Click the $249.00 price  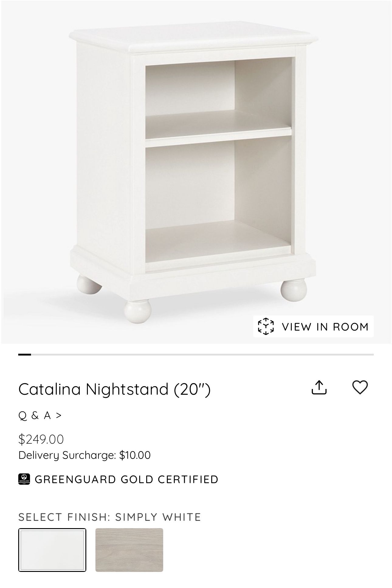(41, 439)
